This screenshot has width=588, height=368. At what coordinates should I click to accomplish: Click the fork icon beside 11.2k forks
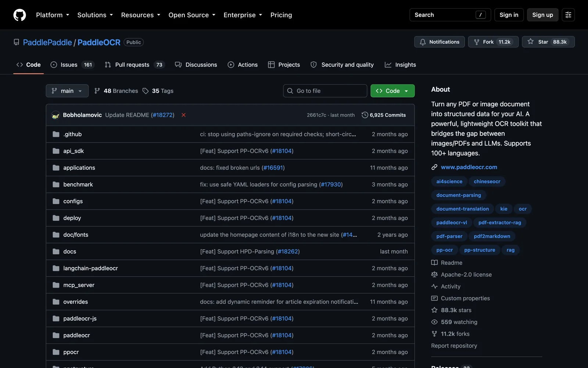click(434, 334)
